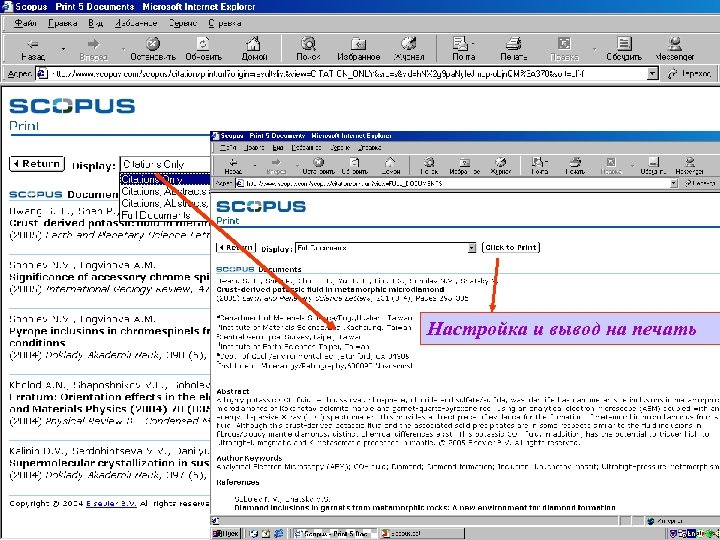Click 'Significance of accessory chrome' title text

109,277
